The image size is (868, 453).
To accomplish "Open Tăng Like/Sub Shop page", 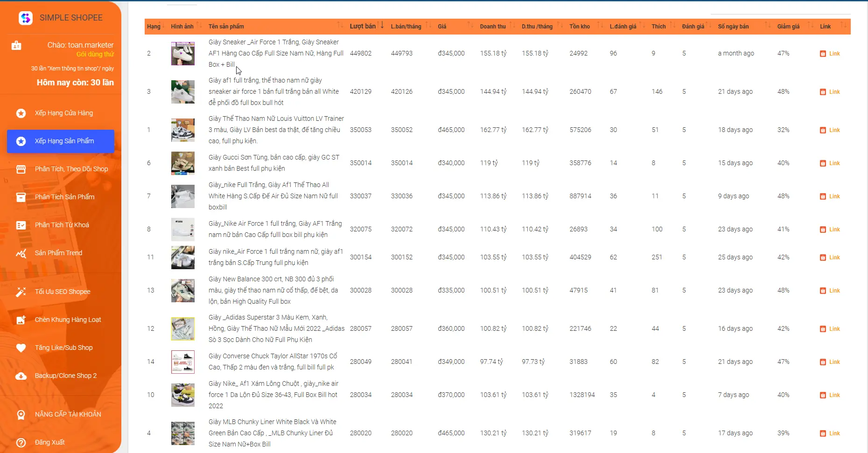I will pos(61,348).
